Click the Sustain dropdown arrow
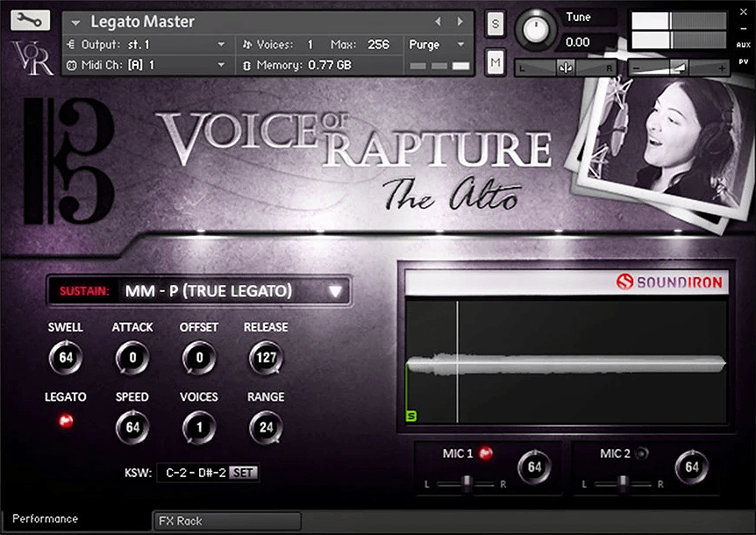The width and height of the screenshot is (756, 535). [335, 291]
